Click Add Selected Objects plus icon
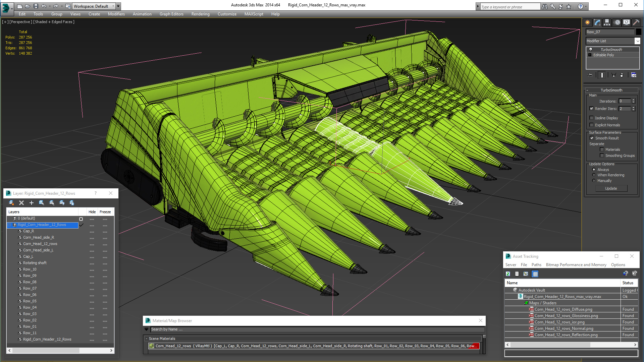The width and height of the screenshot is (644, 362). pyautogui.click(x=32, y=203)
